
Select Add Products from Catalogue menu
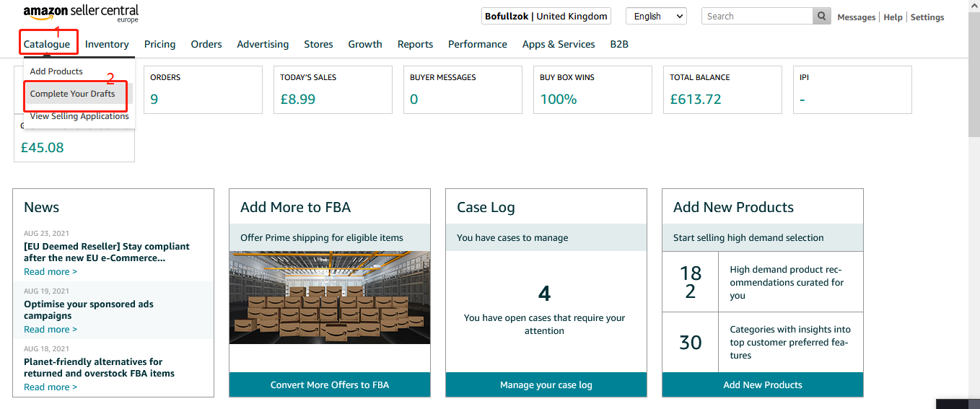point(56,71)
